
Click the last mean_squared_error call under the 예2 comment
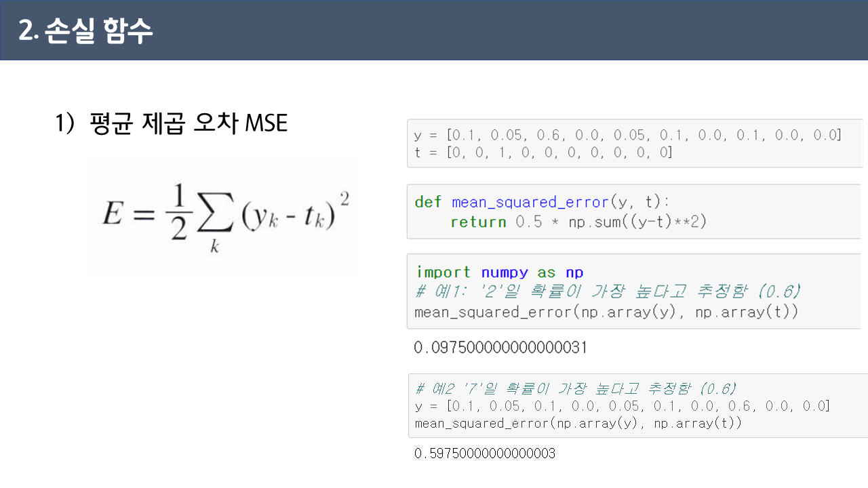(x=578, y=424)
